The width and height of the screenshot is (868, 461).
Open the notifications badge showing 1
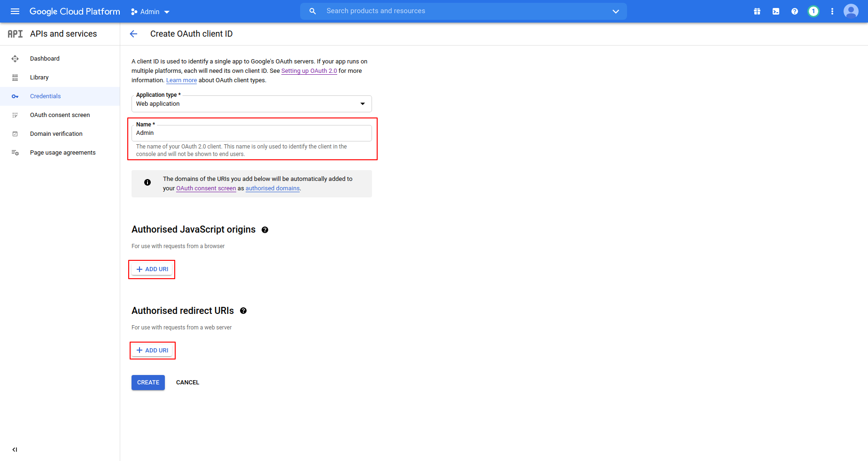pos(814,11)
